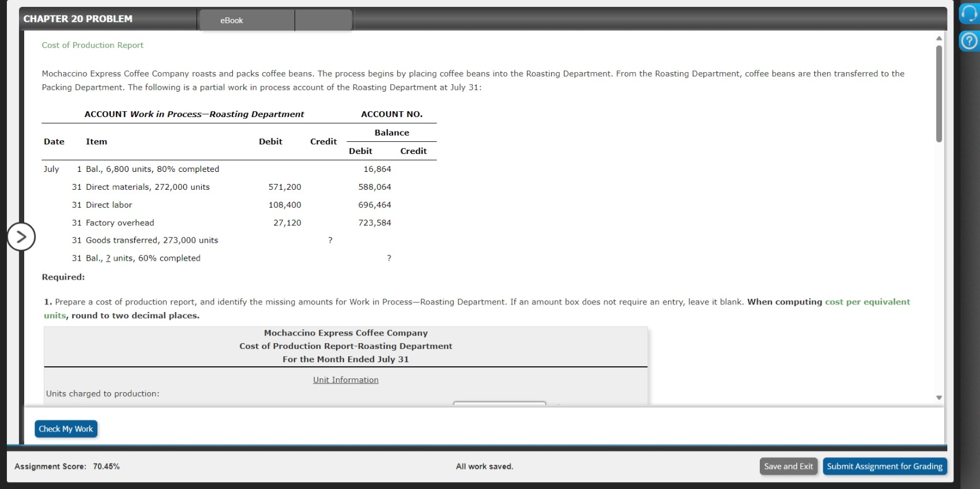This screenshot has height=489, width=980.
Task: Select the 27,120 factory overhead debit
Action: [287, 223]
